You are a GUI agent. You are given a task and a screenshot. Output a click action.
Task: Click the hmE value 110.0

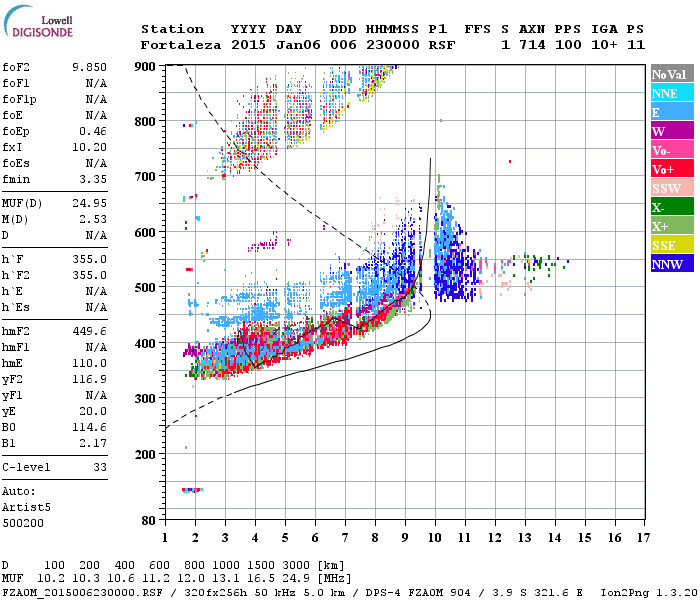89,363
